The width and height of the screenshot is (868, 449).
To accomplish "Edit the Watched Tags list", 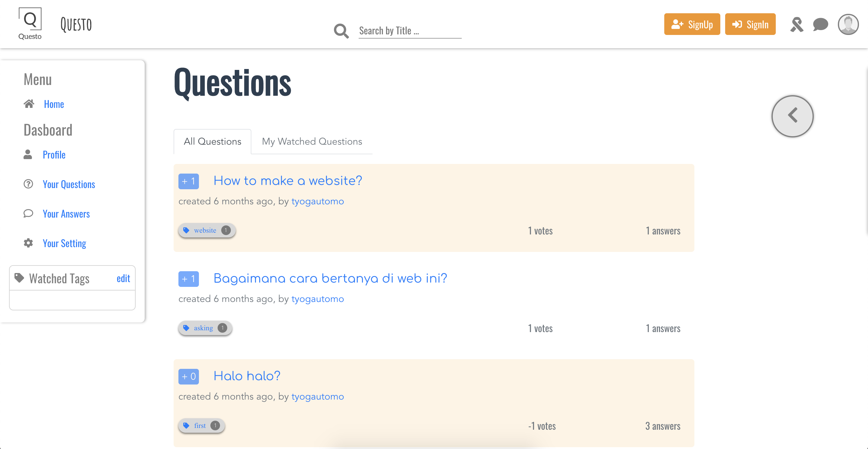I will click(x=123, y=278).
